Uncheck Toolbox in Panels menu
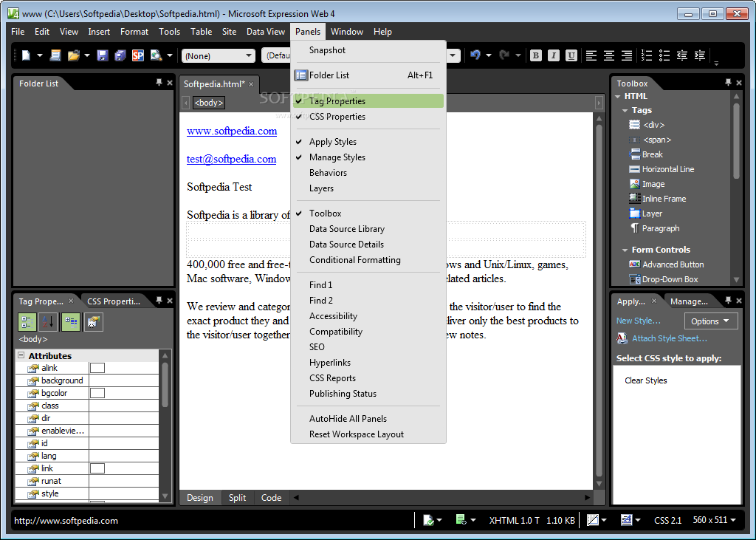 [368, 213]
